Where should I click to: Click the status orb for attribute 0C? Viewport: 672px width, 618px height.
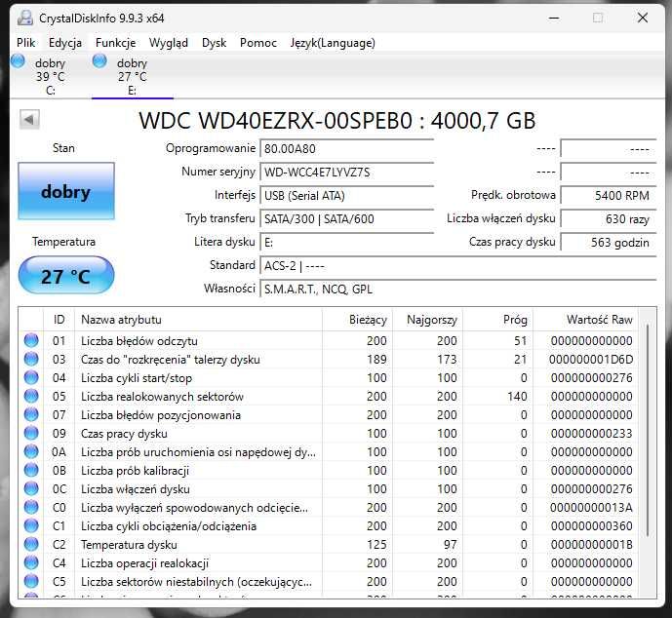point(31,488)
